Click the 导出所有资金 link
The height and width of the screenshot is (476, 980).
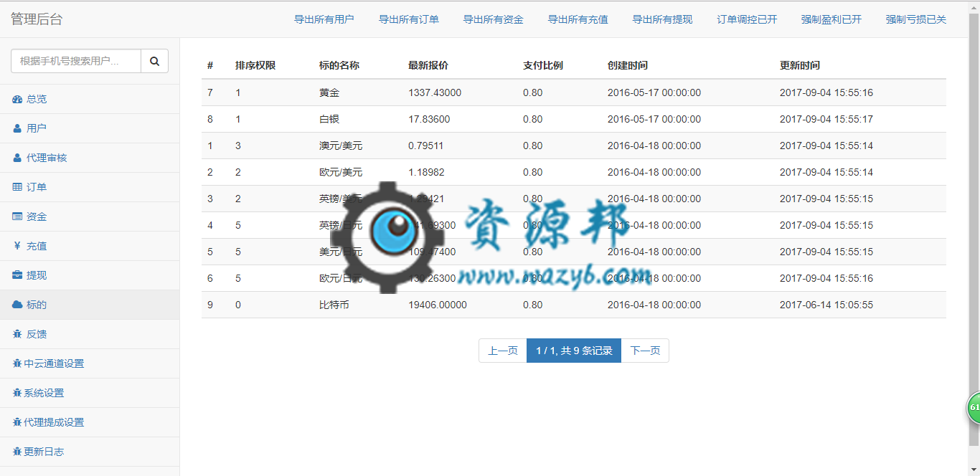pyautogui.click(x=494, y=19)
